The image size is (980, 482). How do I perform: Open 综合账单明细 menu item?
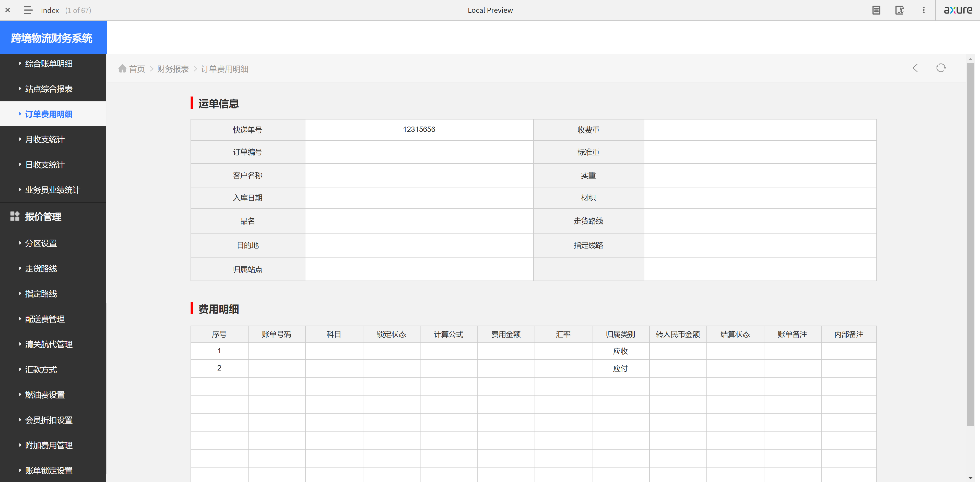49,64
